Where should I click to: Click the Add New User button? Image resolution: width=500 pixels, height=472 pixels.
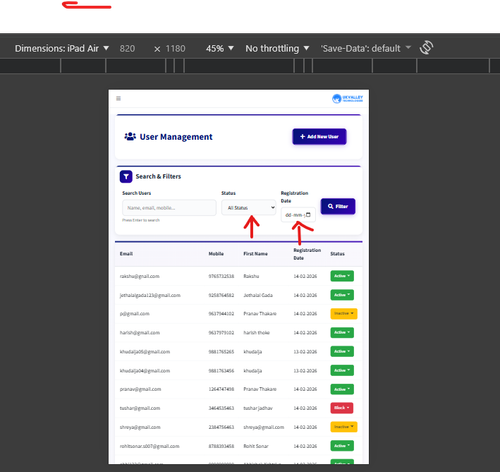(x=319, y=137)
